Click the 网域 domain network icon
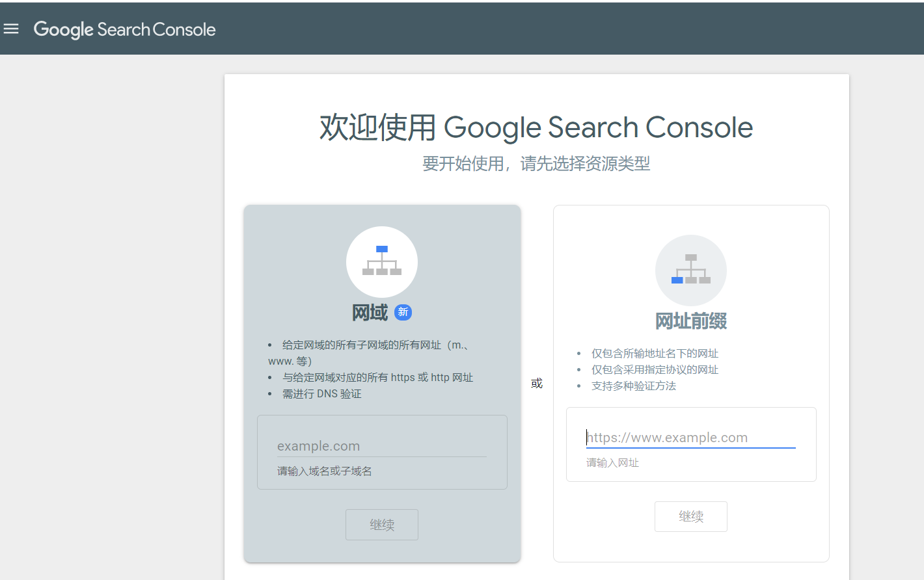Screen dimensions: 924x580 (x=382, y=261)
